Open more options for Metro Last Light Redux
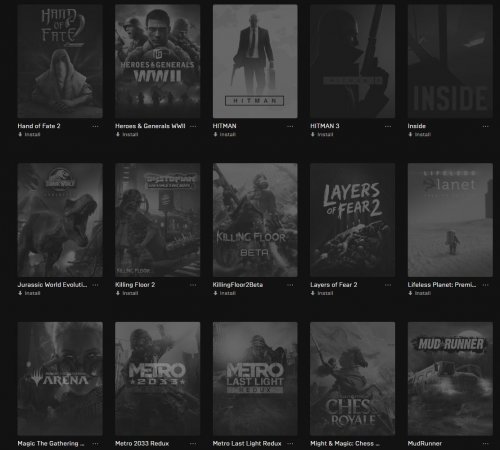Screen dimensions: 500x450 pos(290,444)
